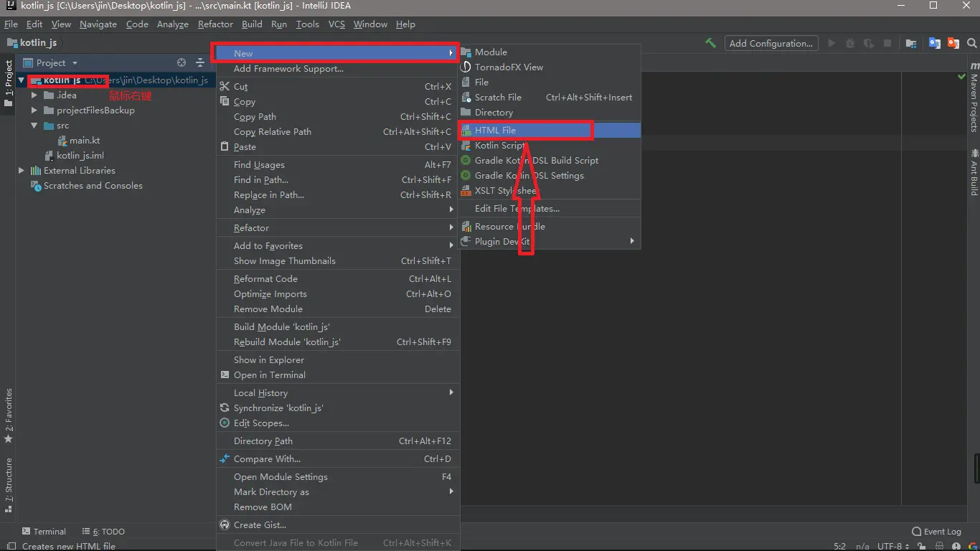This screenshot has height=551, width=980.
Task: Open the Terminal tool window button
Action: pyautogui.click(x=44, y=532)
